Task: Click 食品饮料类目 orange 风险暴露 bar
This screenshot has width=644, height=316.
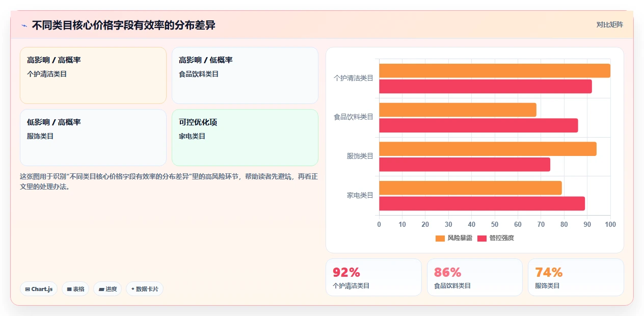Action: coord(458,110)
